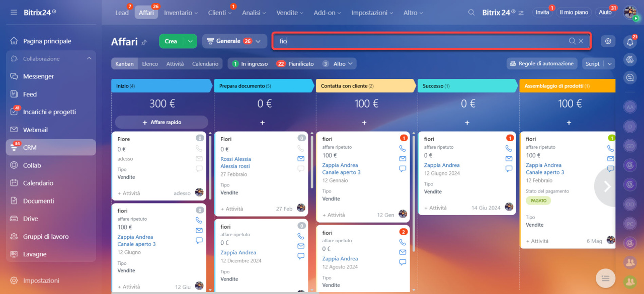Click the phone icon on the Fiore deal card
The width and height of the screenshot is (644, 294).
click(199, 148)
